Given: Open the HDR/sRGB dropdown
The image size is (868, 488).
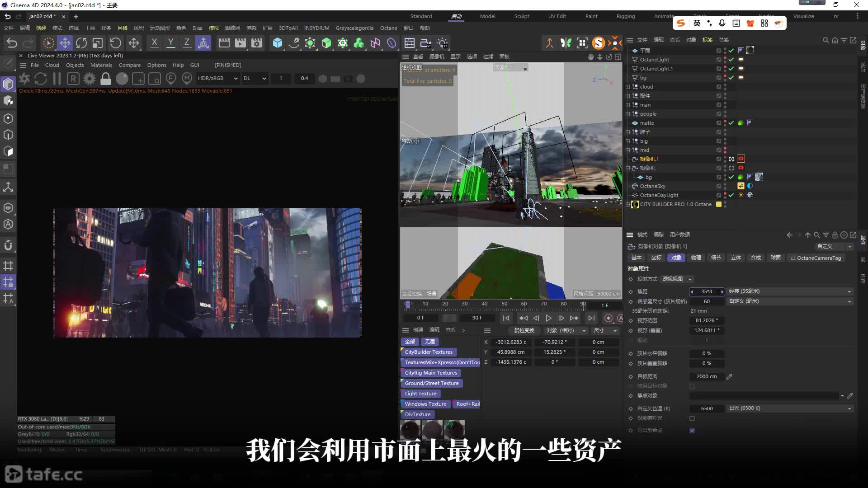Looking at the screenshot, I should coord(217,79).
